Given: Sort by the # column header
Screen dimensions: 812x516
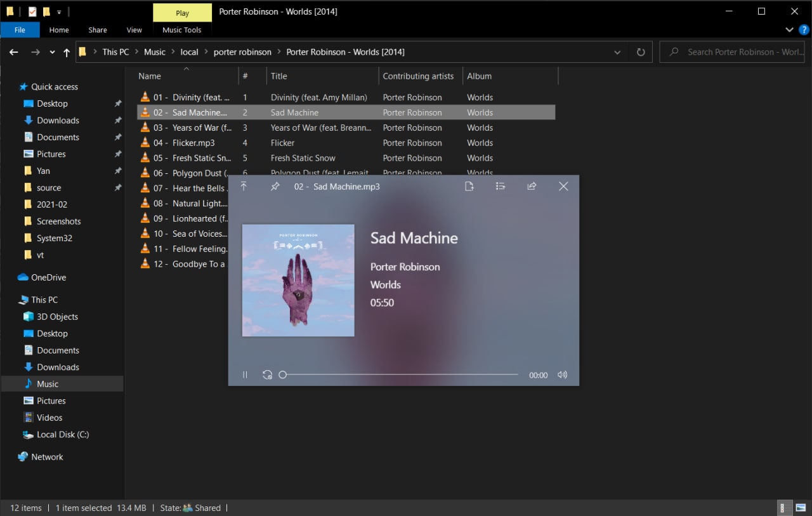Looking at the screenshot, I should coord(252,76).
